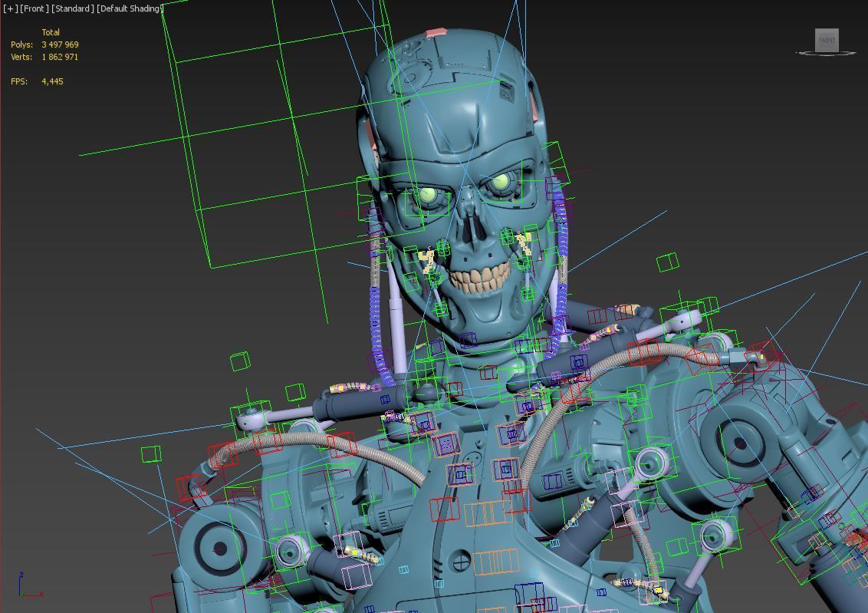This screenshot has width=868, height=613.
Task: Click the ViewCube compass ring
Action: [x=826, y=53]
